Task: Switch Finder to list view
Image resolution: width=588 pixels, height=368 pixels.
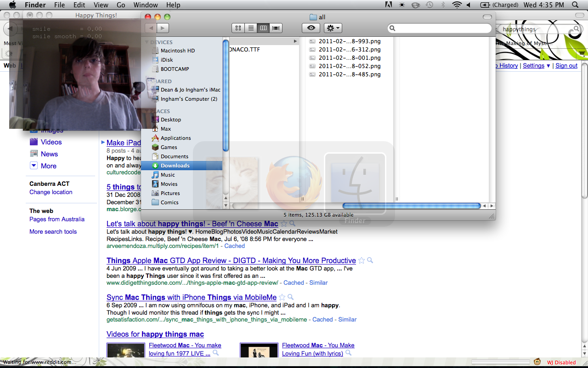Action: (x=251, y=28)
